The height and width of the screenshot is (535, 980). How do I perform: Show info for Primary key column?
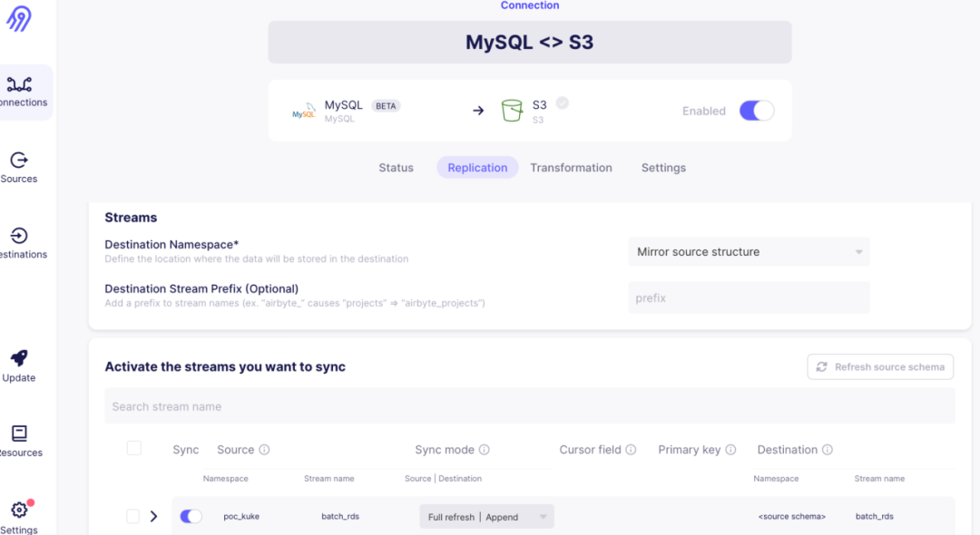[730, 450]
